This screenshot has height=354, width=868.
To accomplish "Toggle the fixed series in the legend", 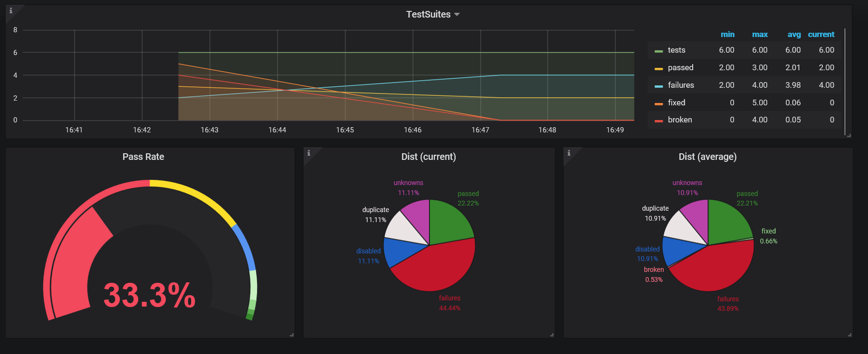I will click(x=677, y=102).
